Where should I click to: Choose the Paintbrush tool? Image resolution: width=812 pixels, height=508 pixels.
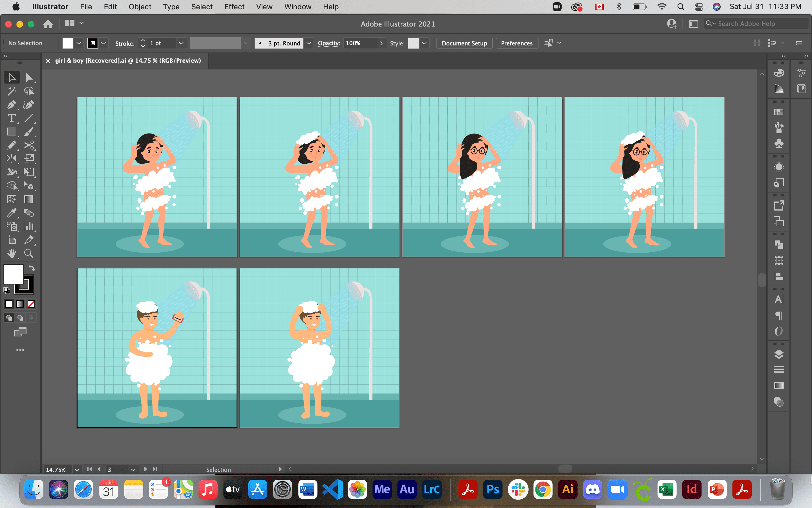pos(29,132)
